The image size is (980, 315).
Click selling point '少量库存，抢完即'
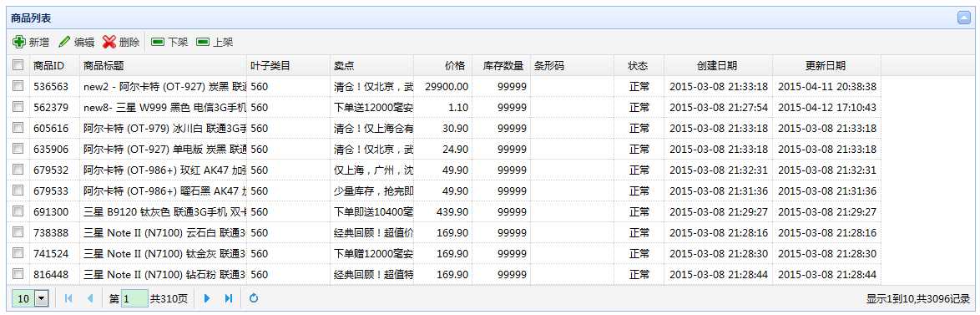click(373, 191)
